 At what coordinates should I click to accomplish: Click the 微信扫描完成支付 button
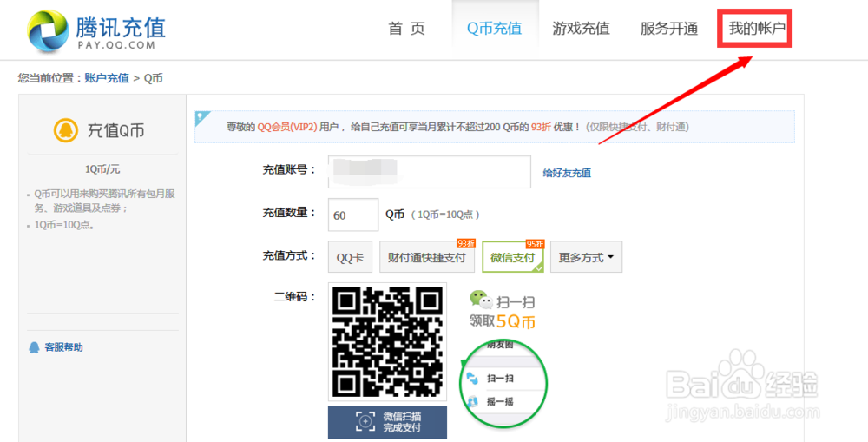387,422
